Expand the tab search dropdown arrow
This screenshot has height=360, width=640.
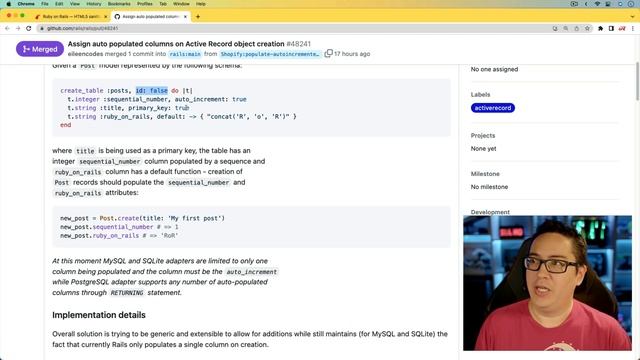pyautogui.click(x=633, y=17)
